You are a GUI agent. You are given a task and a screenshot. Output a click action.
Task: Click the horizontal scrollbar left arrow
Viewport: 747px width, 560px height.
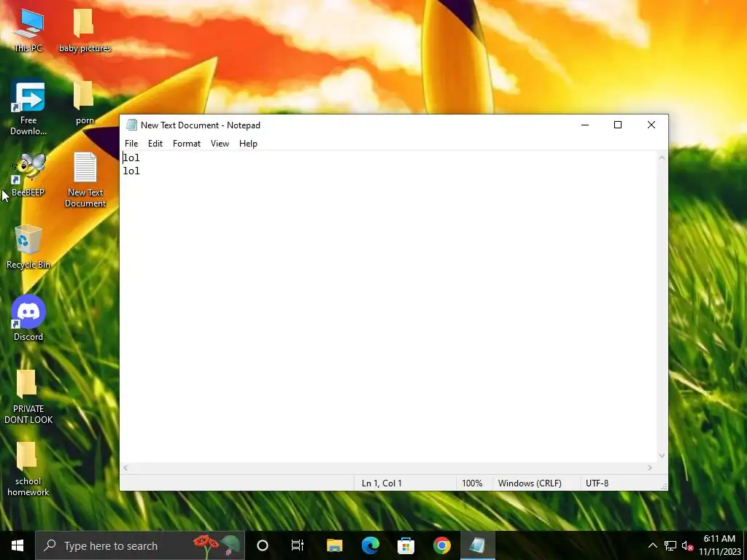click(x=125, y=467)
